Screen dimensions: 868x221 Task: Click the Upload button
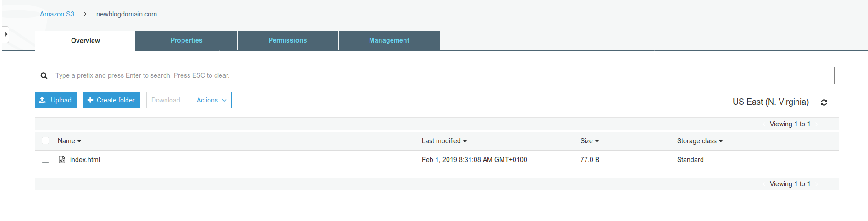click(55, 100)
